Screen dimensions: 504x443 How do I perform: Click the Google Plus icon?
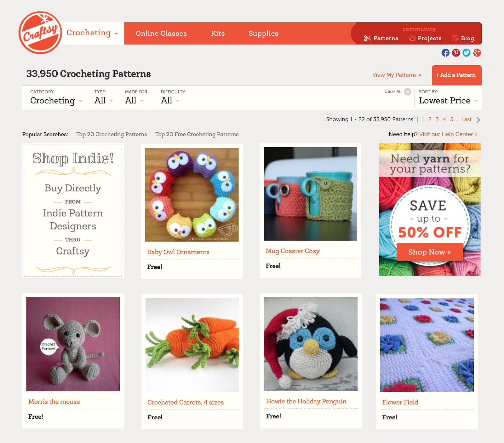pyautogui.click(x=477, y=53)
